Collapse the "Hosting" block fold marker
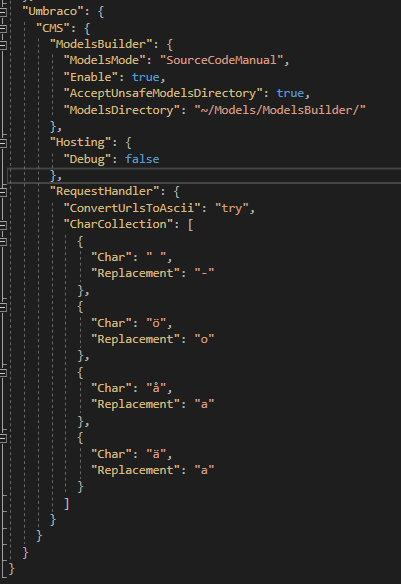 coord(3,143)
